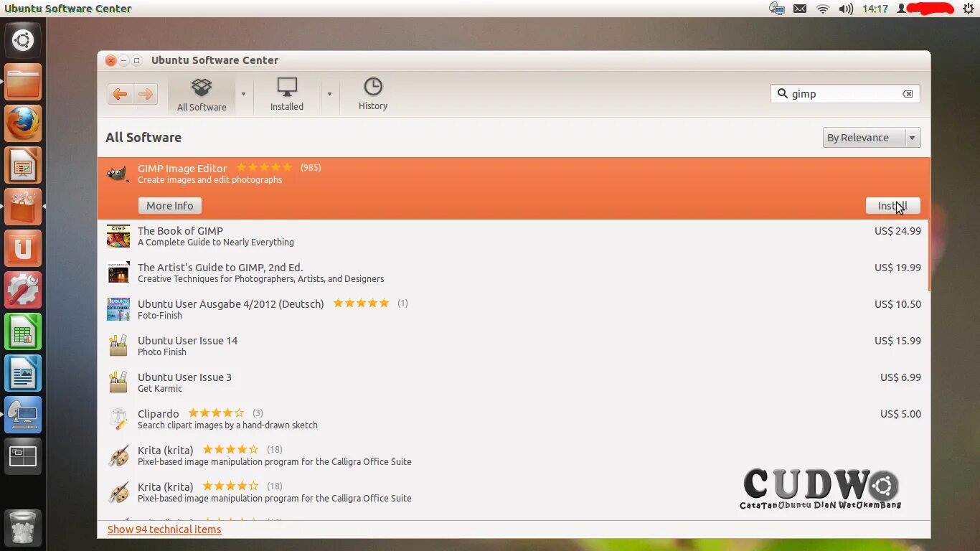
Task: Click the first Krita (krita) palette icon
Action: pyautogui.click(x=118, y=456)
